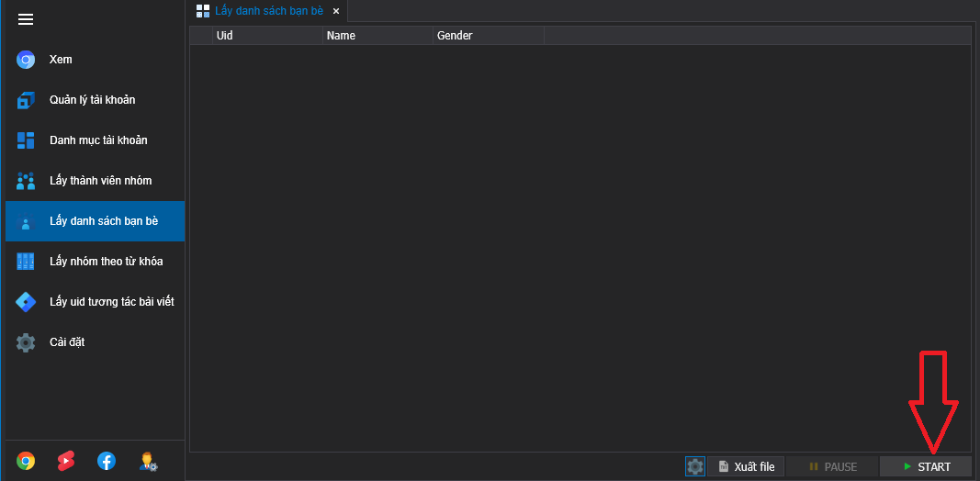Screen dimensions: 980x481
Task: Click the Facebook icon at the bottom
Action: (x=107, y=461)
